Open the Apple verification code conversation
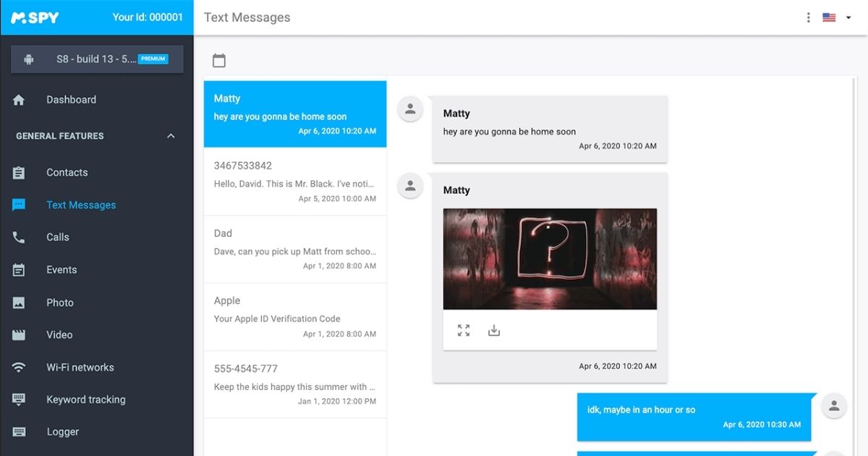Image resolution: width=868 pixels, height=456 pixels. click(295, 316)
